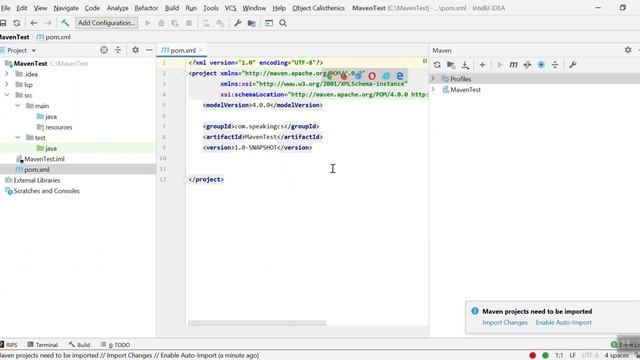
Task: Click Collapse All icon in Maven toolbar
Action: (x=555, y=65)
